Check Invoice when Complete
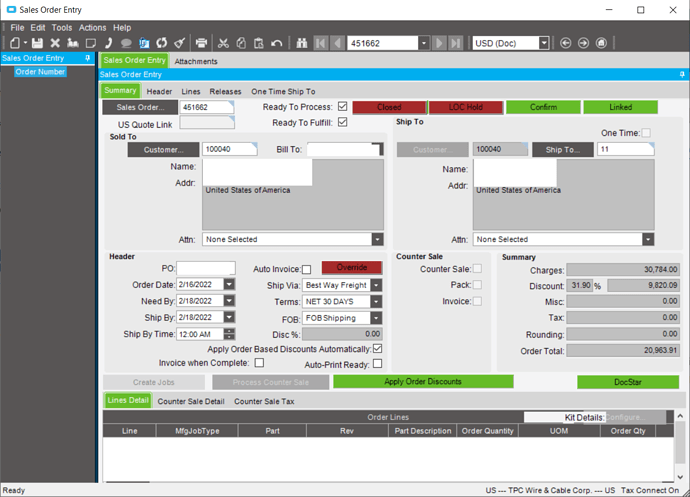Screen dimensions: 690x497 (260, 363)
